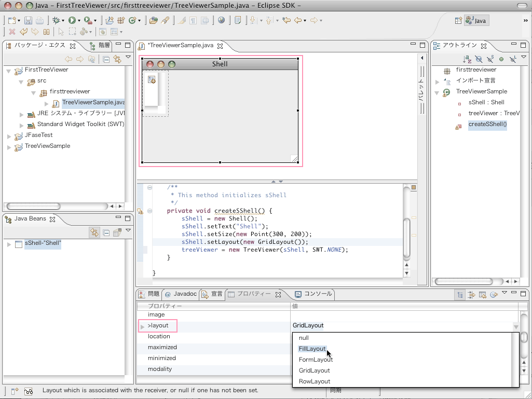Click Collapse All icon in Java Beans view
532x399 pixels.
(106, 233)
